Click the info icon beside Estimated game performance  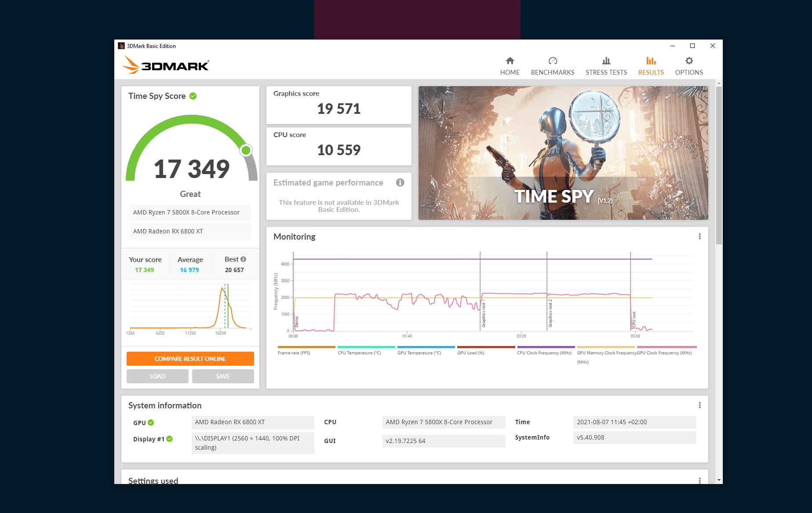[400, 182]
